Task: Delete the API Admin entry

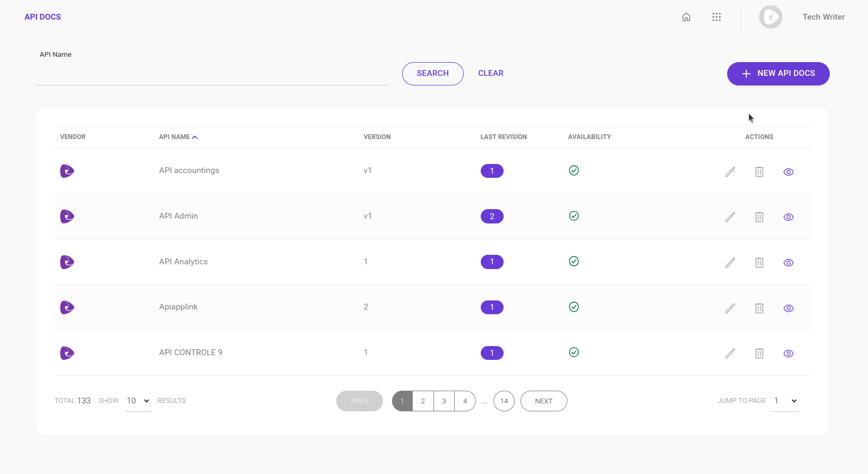Action: (x=759, y=217)
